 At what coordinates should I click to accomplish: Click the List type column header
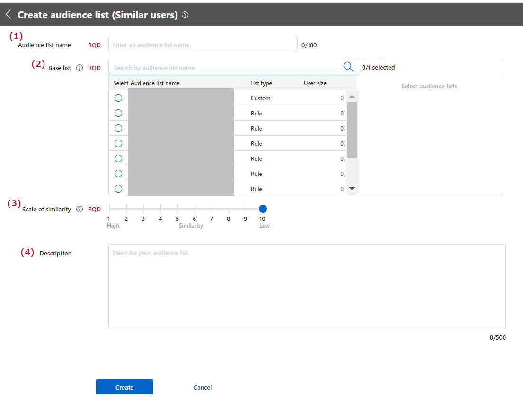(x=261, y=83)
